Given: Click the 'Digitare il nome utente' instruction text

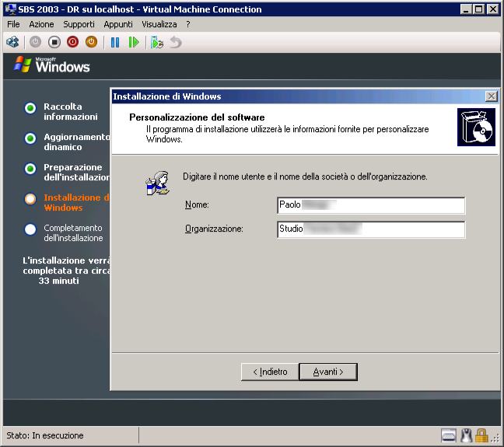Looking at the screenshot, I should [305, 176].
